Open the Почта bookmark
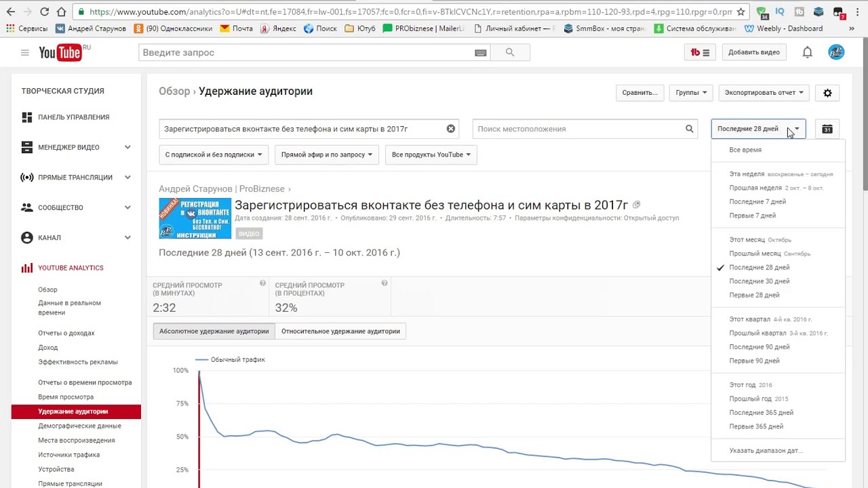Screen dimensions: 868x488 pos(236,28)
